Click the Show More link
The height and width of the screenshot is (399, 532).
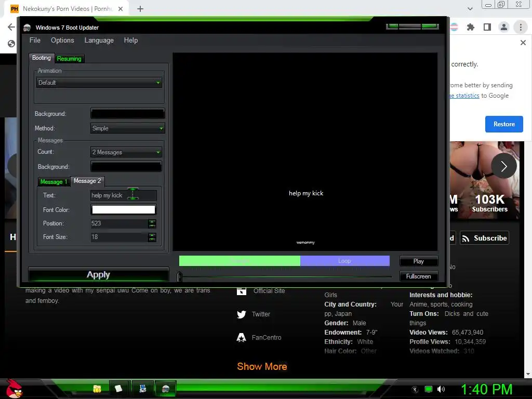coord(262,366)
